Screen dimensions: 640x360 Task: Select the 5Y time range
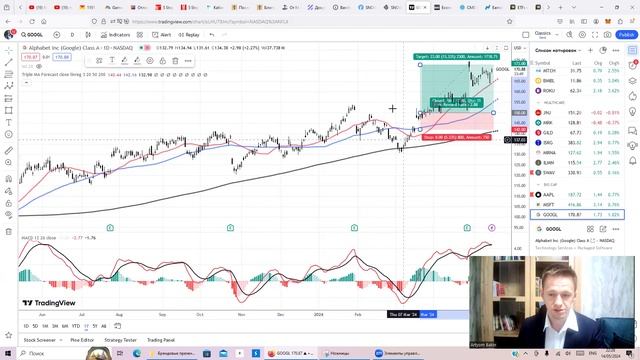[95, 326]
